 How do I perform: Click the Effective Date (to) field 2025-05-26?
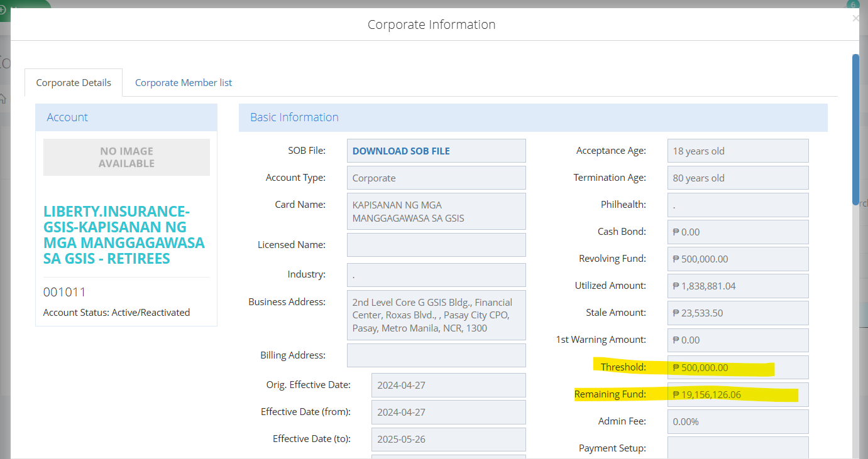pyautogui.click(x=449, y=439)
